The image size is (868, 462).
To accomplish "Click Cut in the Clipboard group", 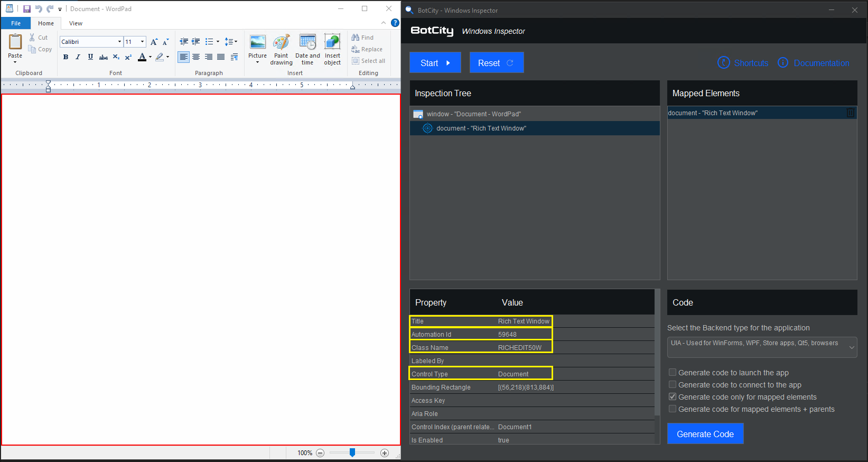I will pyautogui.click(x=38, y=38).
